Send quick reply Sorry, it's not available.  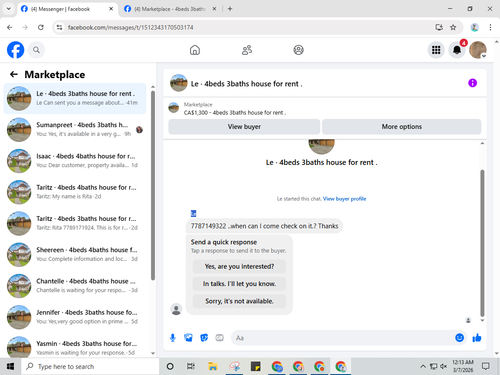click(239, 301)
